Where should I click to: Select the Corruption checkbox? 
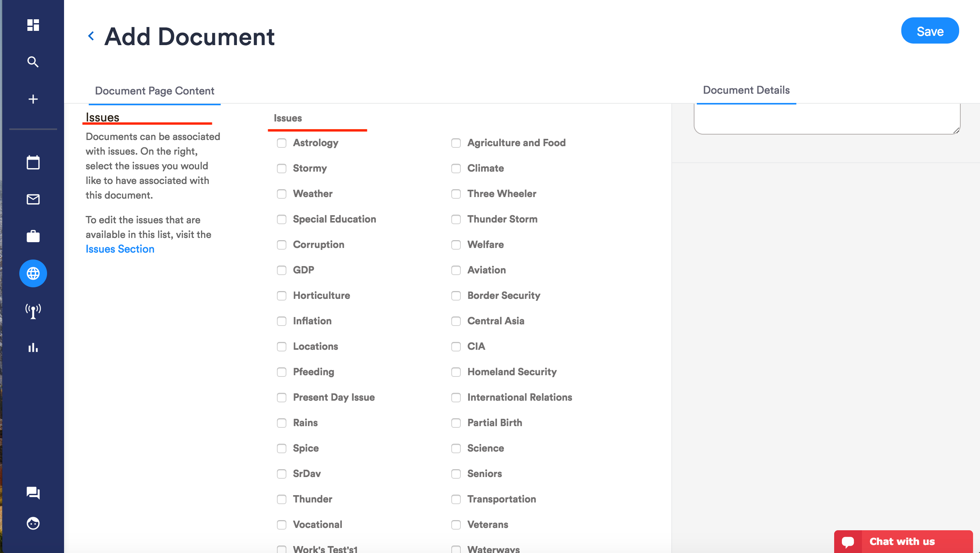tap(282, 245)
